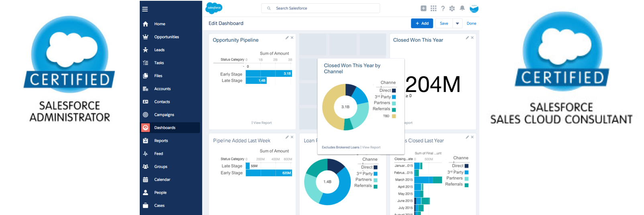
Task: Click the TBD yellow legend swatch
Action: coord(394,116)
